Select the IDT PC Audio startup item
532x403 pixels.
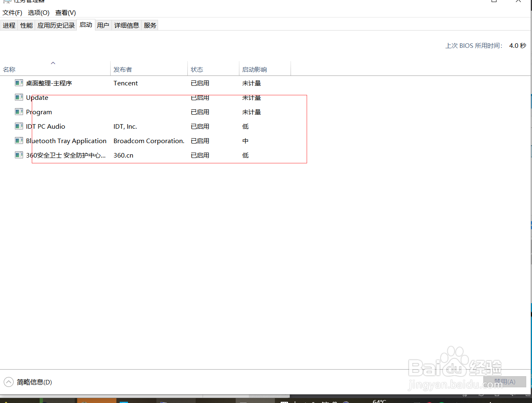click(x=45, y=126)
